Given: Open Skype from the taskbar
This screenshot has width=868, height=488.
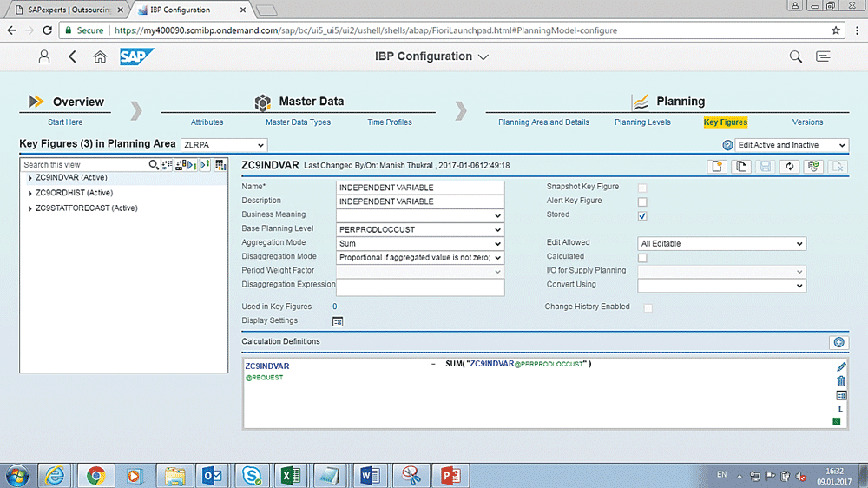Looking at the screenshot, I should click(x=252, y=475).
